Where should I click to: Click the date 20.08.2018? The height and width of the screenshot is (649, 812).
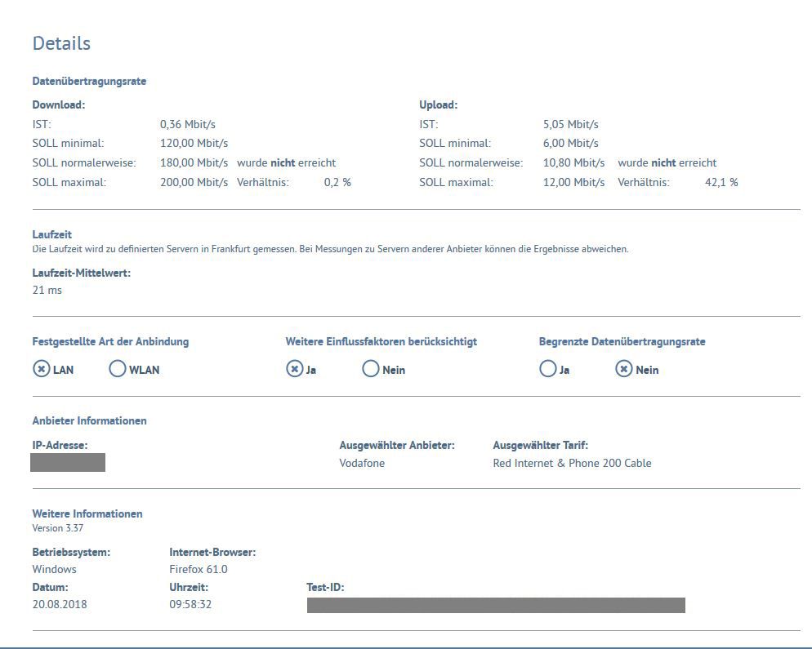[x=60, y=604]
